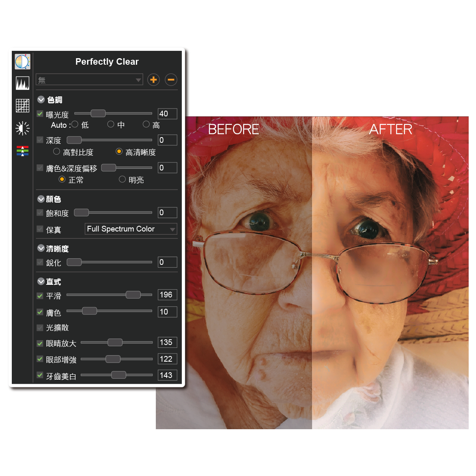Click the 眼部增強 slider handle
This screenshot has height=476, width=476.
113,359
